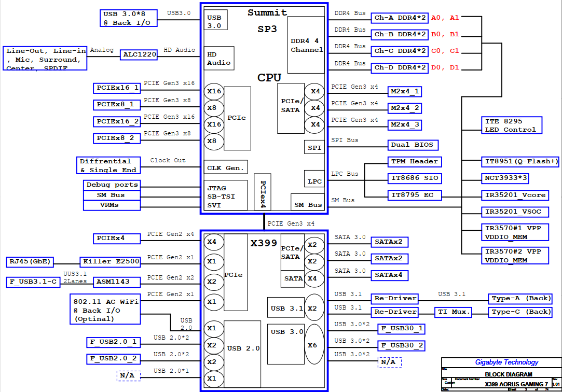Select the 'IR3570#1 VPP VDDIO_MEM' box
The width and height of the screenshot is (562, 392).
click(x=515, y=233)
